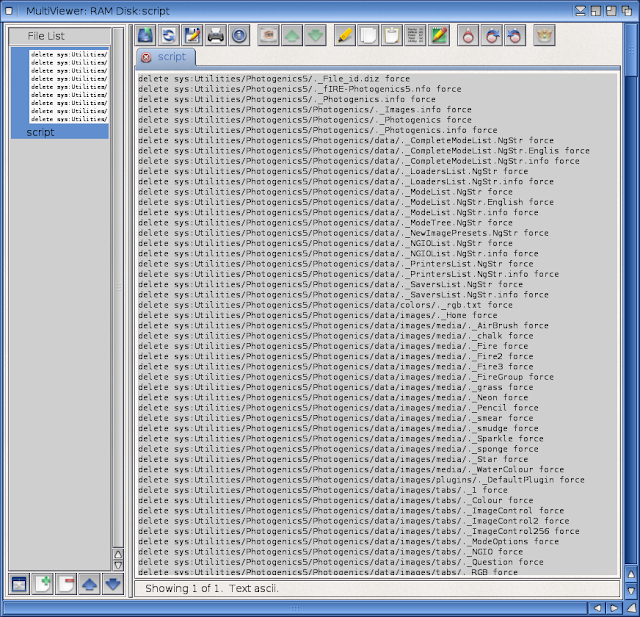Viewport: 640px width, 617px height.
Task: Move file down with blue down arrow
Action: [x=113, y=584]
